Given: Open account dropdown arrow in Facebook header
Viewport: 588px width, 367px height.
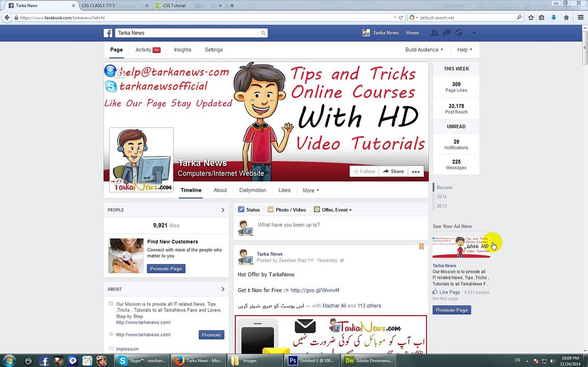Looking at the screenshot, I should coord(474,33).
